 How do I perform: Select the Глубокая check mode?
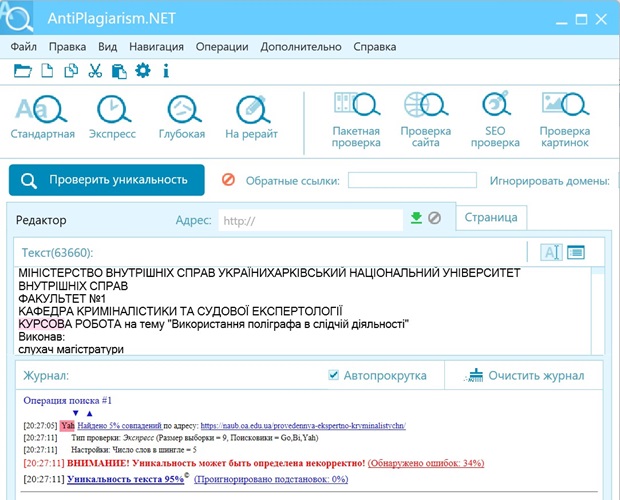pyautogui.click(x=182, y=117)
